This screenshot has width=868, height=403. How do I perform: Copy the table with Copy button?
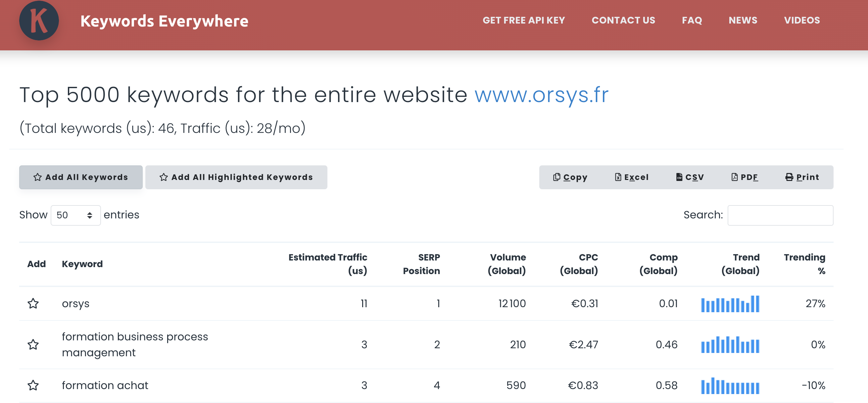[x=570, y=177]
